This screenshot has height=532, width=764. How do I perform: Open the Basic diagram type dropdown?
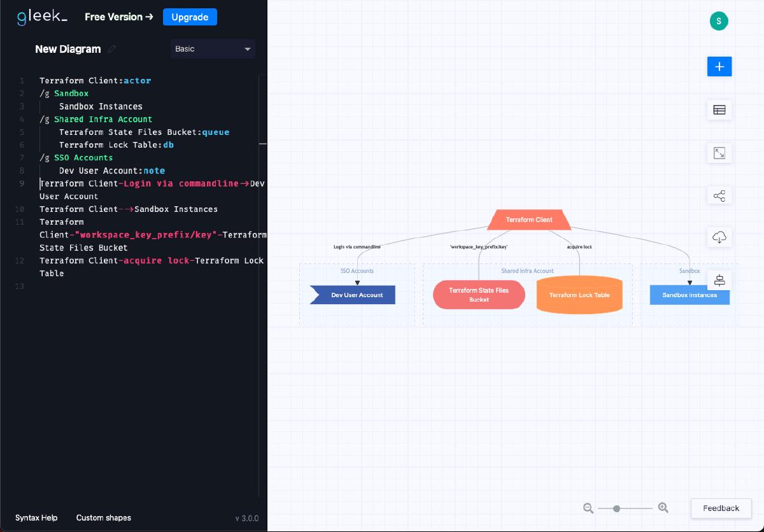(x=213, y=49)
